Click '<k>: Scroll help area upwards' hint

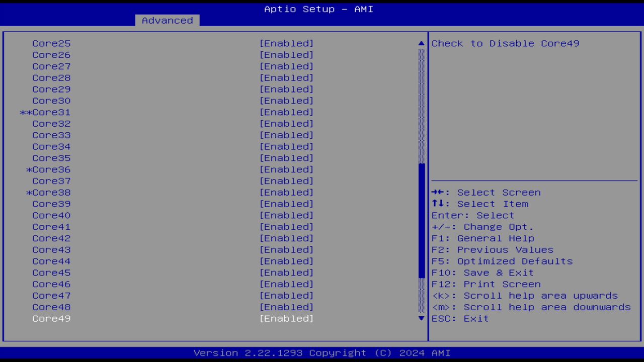[x=525, y=296]
